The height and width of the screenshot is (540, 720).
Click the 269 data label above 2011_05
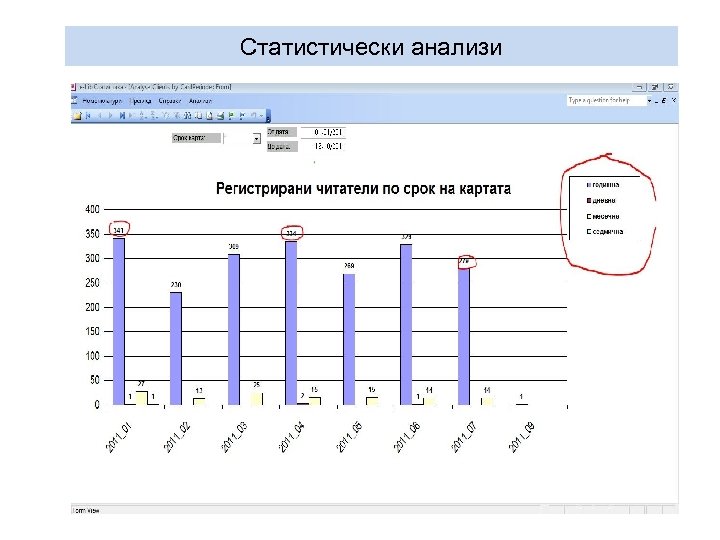click(349, 265)
